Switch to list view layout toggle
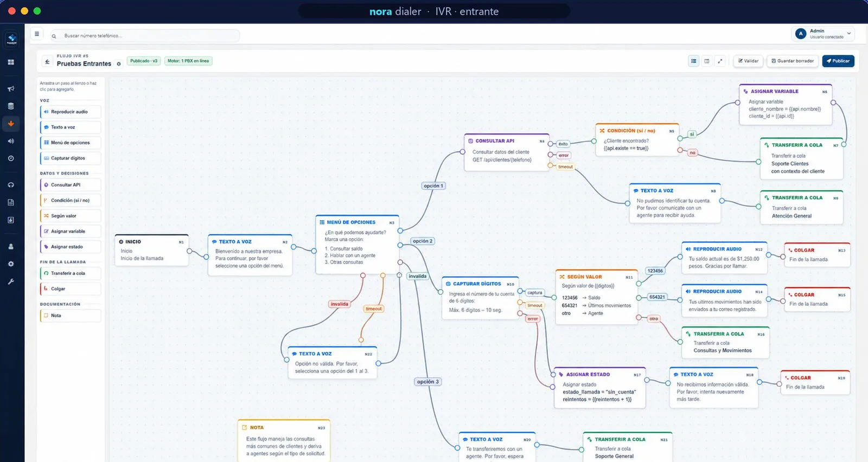Image resolution: width=868 pixels, height=462 pixels. tap(694, 61)
